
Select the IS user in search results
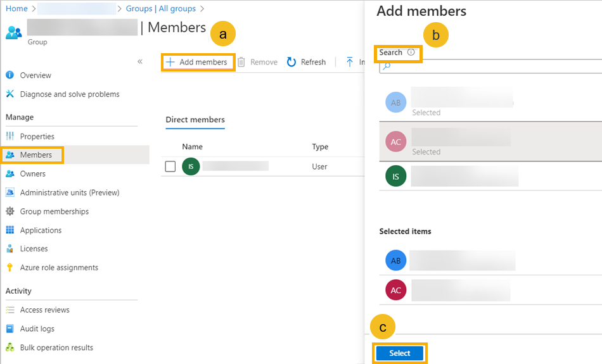coord(464,177)
